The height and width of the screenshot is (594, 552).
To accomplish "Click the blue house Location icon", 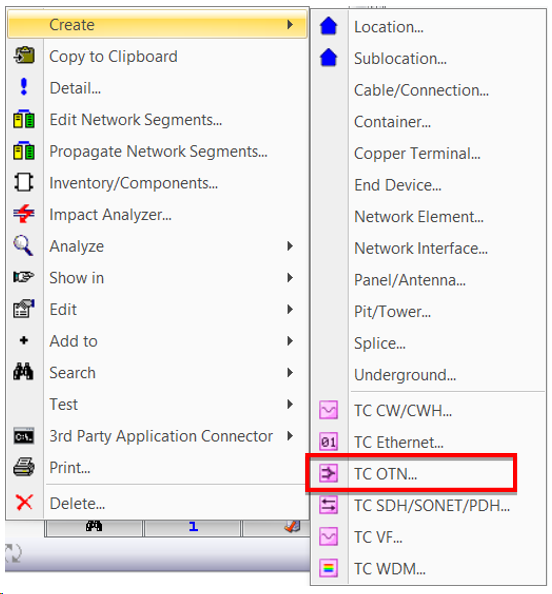I will pyautogui.click(x=328, y=27).
